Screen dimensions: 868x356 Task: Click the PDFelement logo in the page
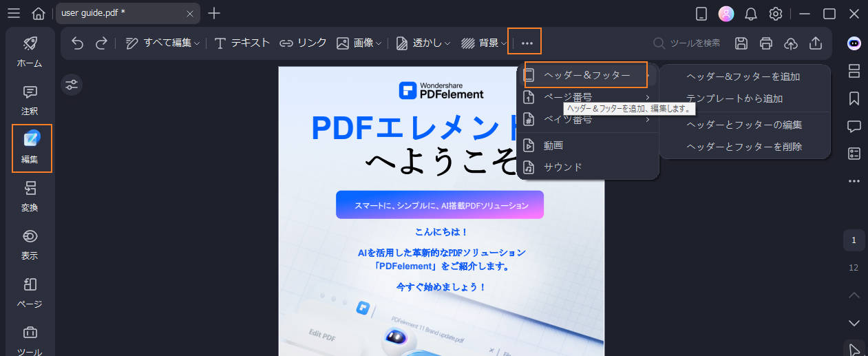pos(441,90)
